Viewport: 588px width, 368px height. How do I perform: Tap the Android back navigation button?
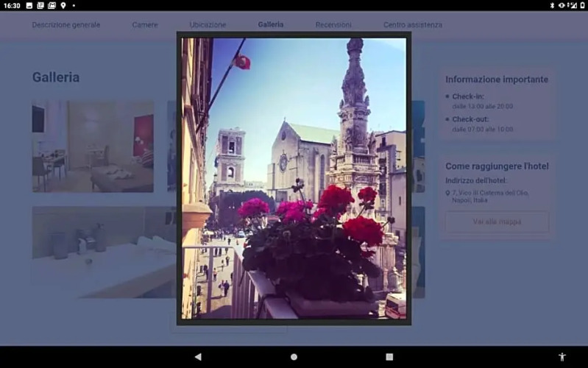click(x=197, y=357)
